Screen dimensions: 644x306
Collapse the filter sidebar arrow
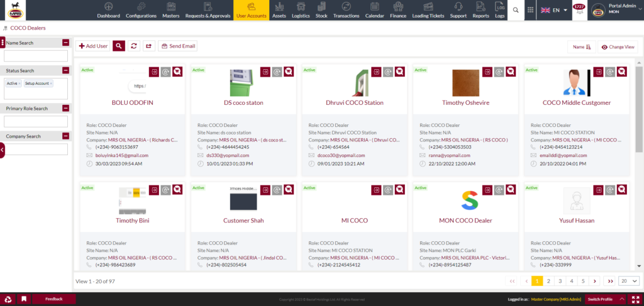pyautogui.click(x=2, y=150)
